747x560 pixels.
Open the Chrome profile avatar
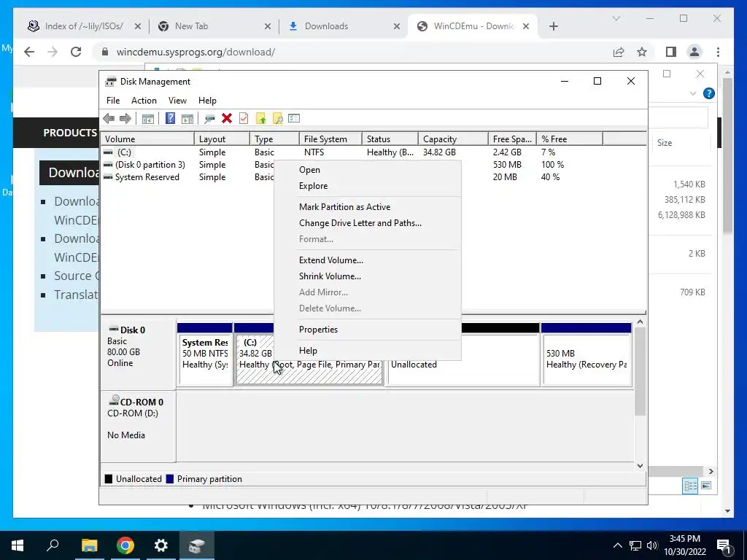pos(694,52)
